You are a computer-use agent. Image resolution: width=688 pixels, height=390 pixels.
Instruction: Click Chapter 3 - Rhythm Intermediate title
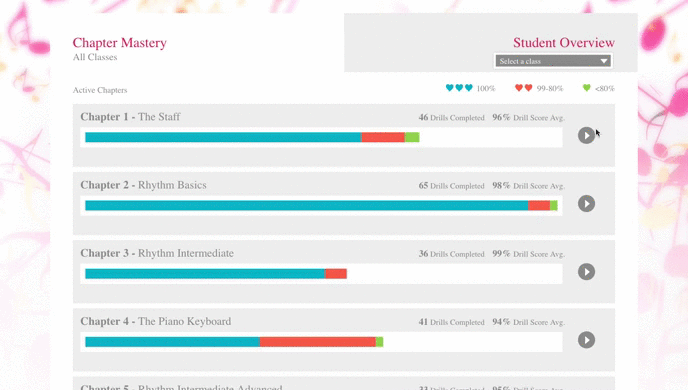click(157, 253)
